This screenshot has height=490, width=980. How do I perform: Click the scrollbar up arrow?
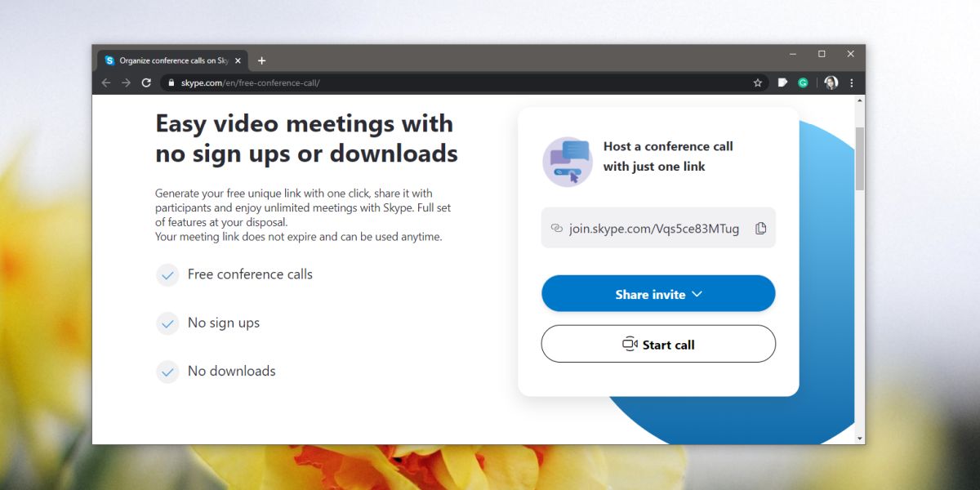coord(859,101)
